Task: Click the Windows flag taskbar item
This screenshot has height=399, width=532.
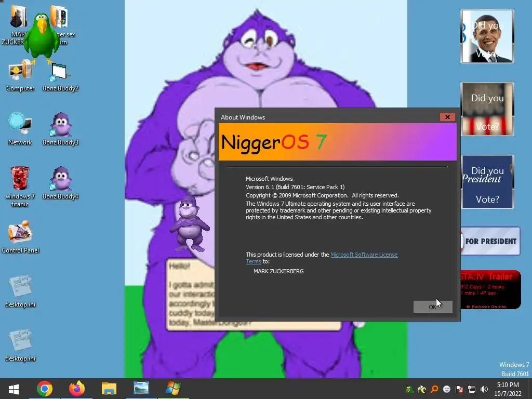Action: (173, 389)
